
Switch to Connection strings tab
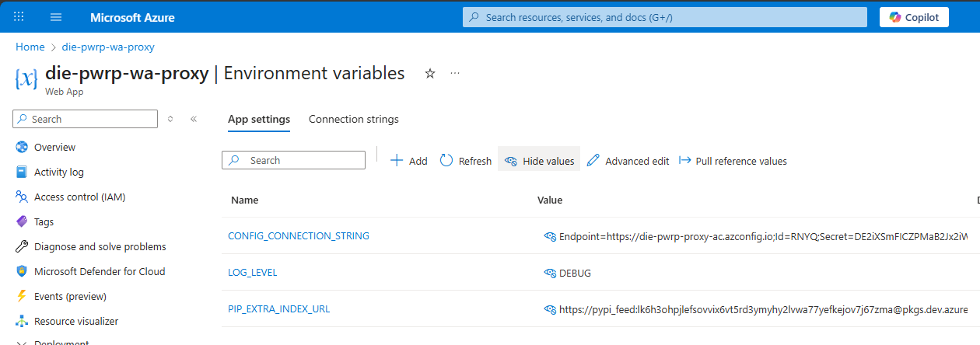(354, 119)
